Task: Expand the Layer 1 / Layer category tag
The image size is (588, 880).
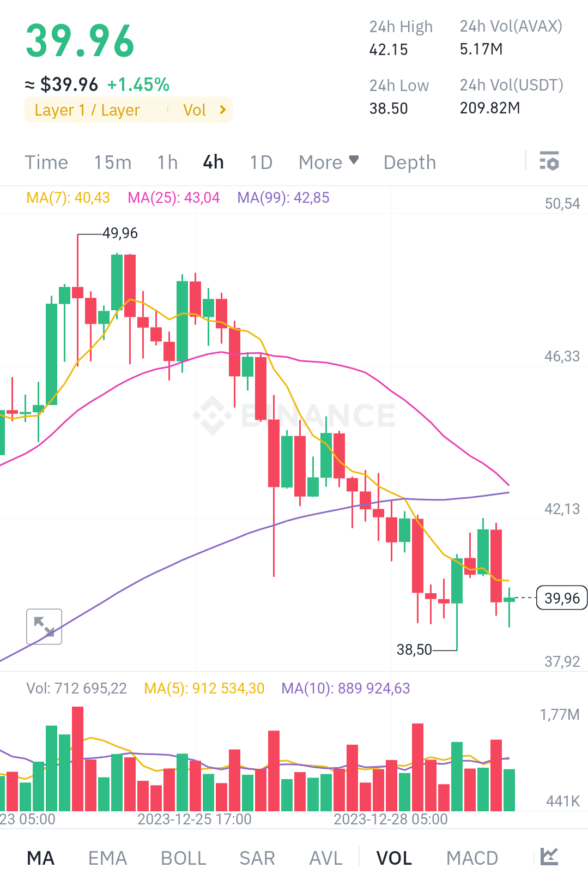Action: [87, 110]
